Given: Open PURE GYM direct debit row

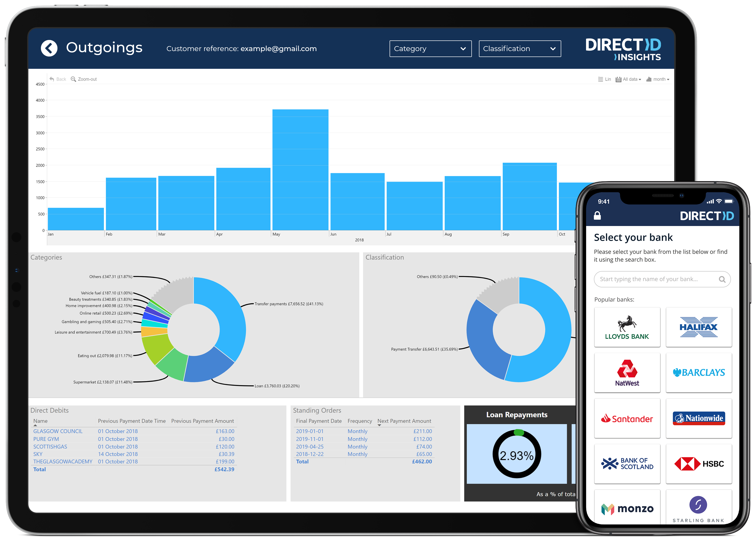Looking at the screenshot, I should click(x=134, y=439).
